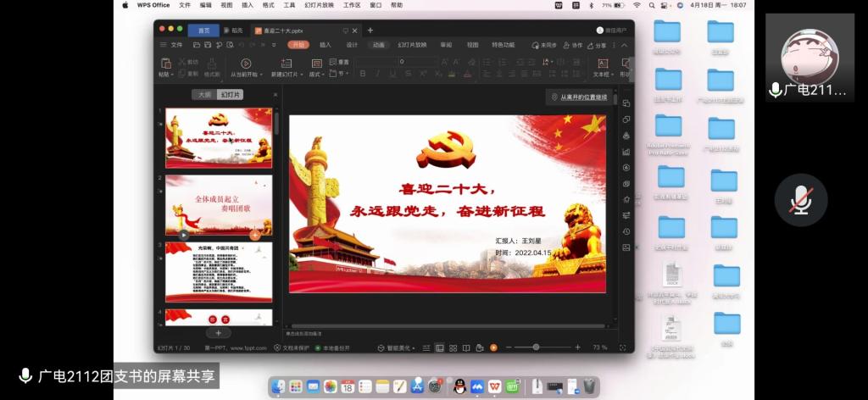The height and width of the screenshot is (400, 868).
Task: Click the 文本框 text box icon
Action: pos(603,64)
